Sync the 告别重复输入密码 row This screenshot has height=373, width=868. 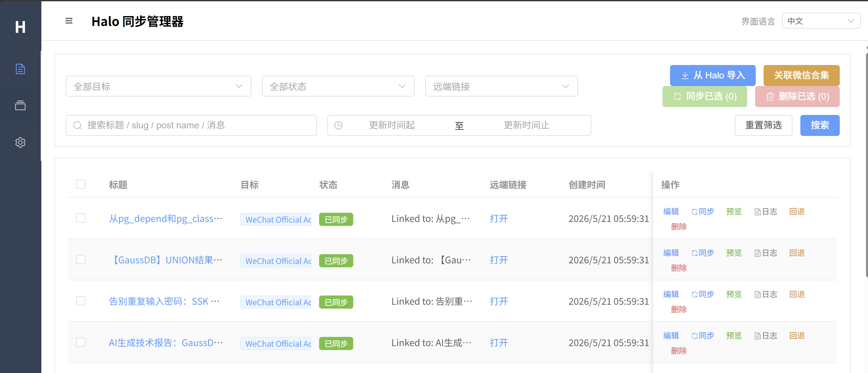[703, 295]
